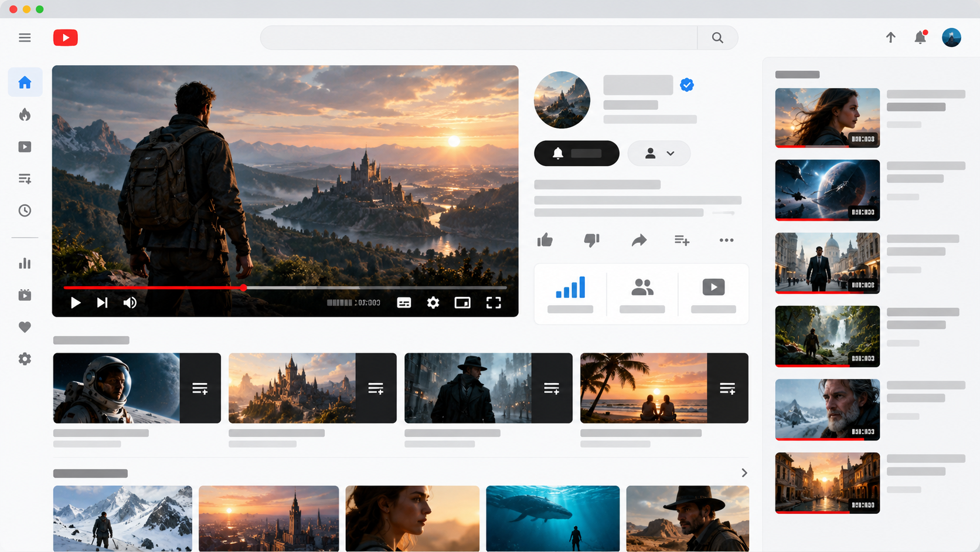Open the playlist sidebar icon
This screenshot has height=552, width=980.
tap(25, 178)
